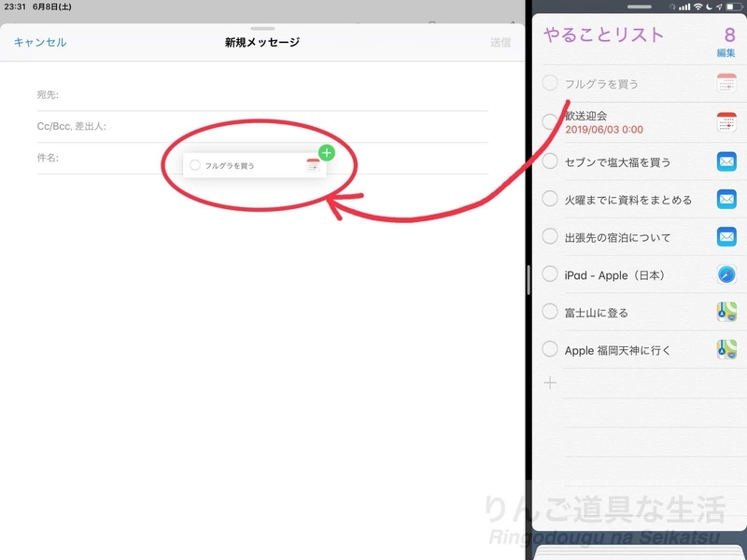Click the Reminders icon on the dragged item
Viewport: 747px width, 560px height.
(x=315, y=164)
